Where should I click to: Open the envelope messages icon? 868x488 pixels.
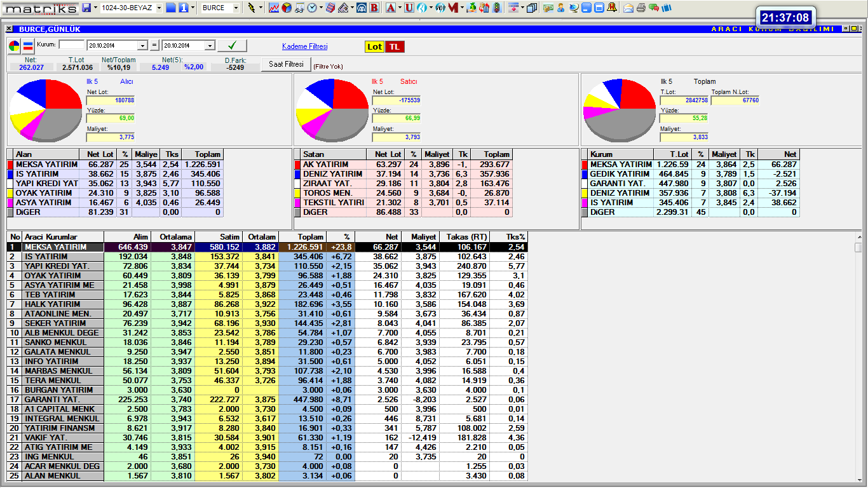point(628,8)
